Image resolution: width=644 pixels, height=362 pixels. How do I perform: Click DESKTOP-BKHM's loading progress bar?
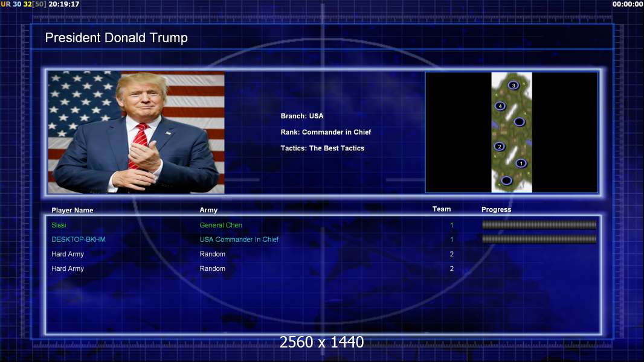[539, 239]
